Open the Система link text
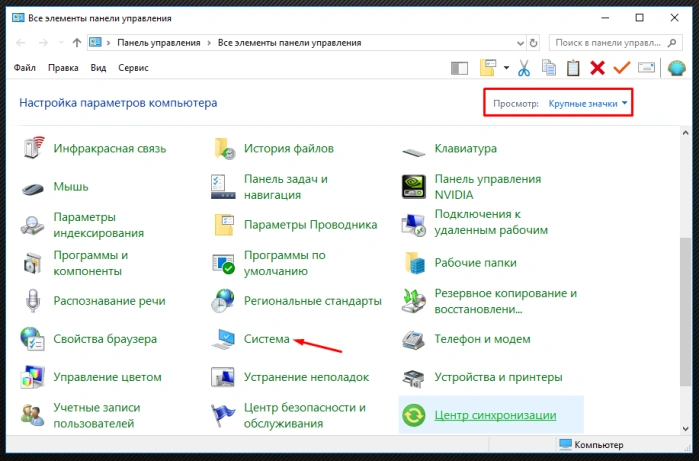The height and width of the screenshot is (461, 699). click(267, 339)
